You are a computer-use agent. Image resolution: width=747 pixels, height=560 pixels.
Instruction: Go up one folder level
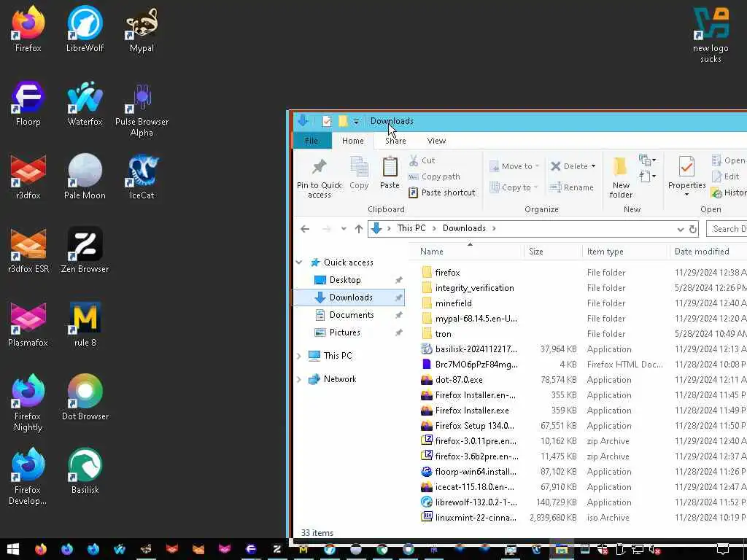click(x=359, y=229)
